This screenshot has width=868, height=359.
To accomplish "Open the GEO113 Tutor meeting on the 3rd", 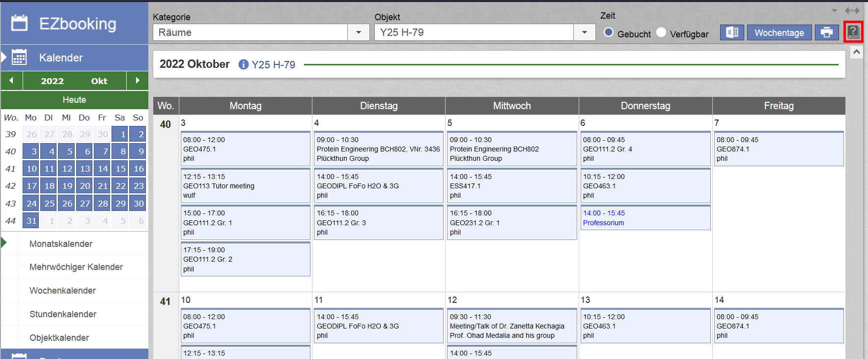I will pyautogui.click(x=246, y=186).
